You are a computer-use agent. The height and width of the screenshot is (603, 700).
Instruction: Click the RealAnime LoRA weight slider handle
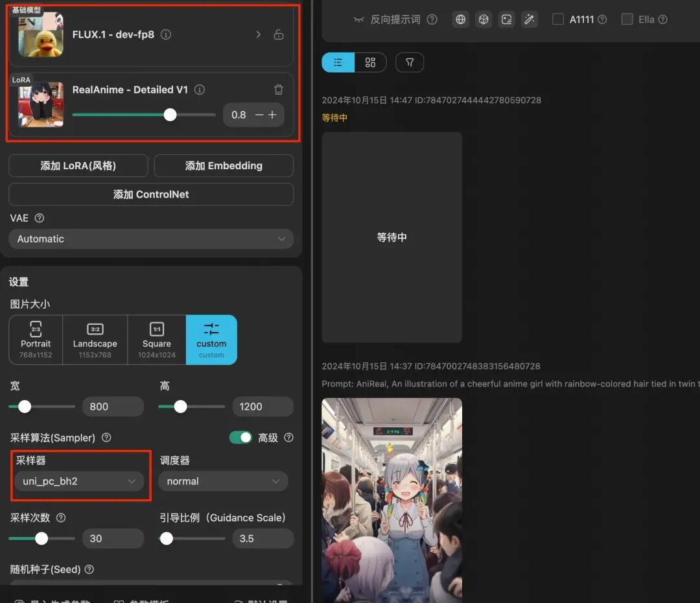(170, 115)
